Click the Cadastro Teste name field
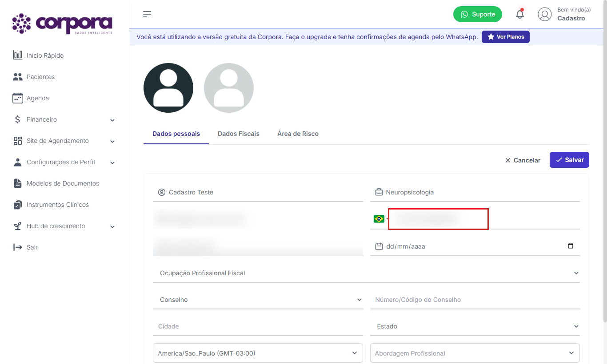 258,192
